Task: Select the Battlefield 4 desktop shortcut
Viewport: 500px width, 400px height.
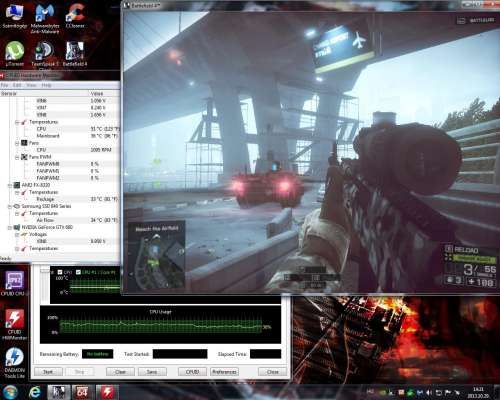Action: pos(75,53)
